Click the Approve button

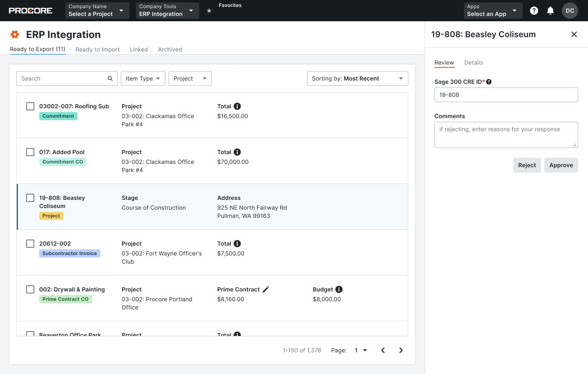pos(561,165)
